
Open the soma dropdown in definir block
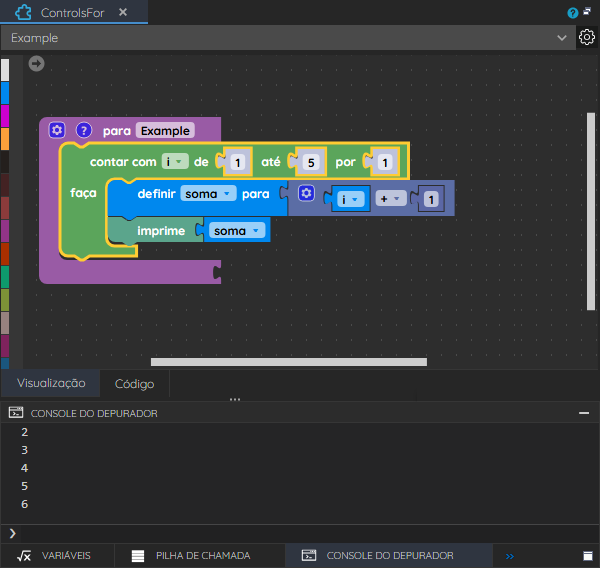(x=208, y=194)
